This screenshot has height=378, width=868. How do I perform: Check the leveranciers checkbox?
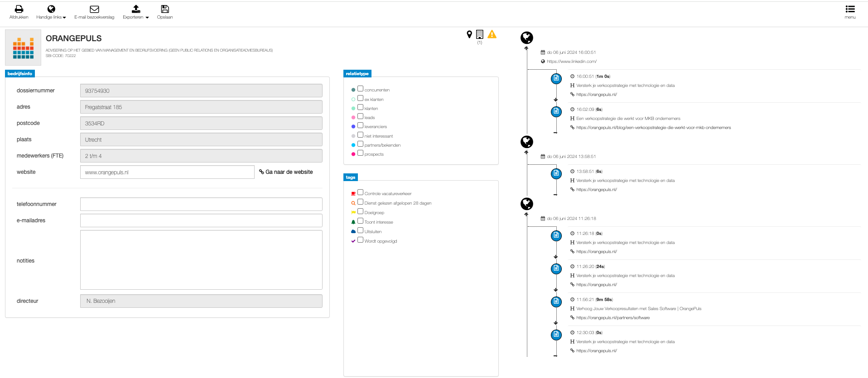click(x=361, y=125)
